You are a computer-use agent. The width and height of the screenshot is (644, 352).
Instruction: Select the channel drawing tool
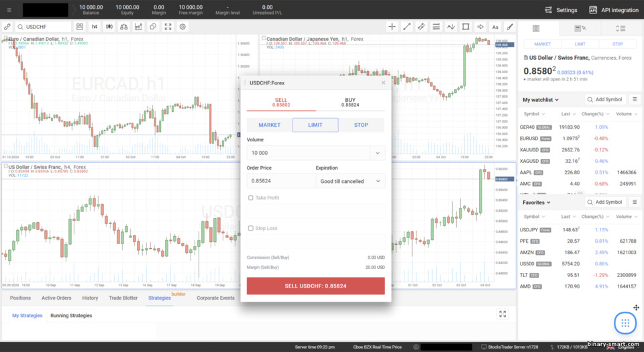pos(421,27)
